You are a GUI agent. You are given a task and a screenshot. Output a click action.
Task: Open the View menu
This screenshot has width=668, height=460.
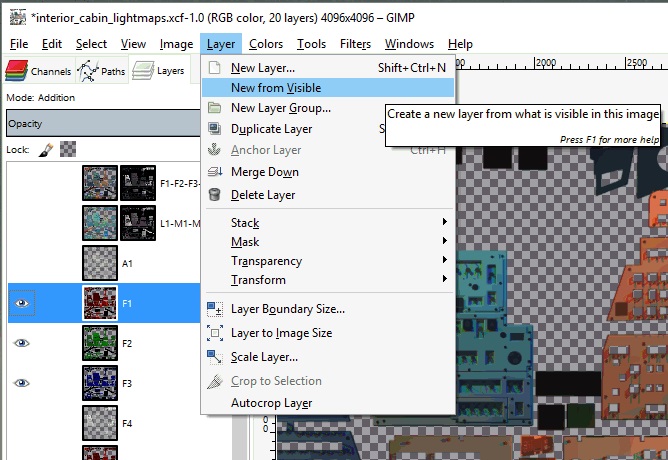133,44
